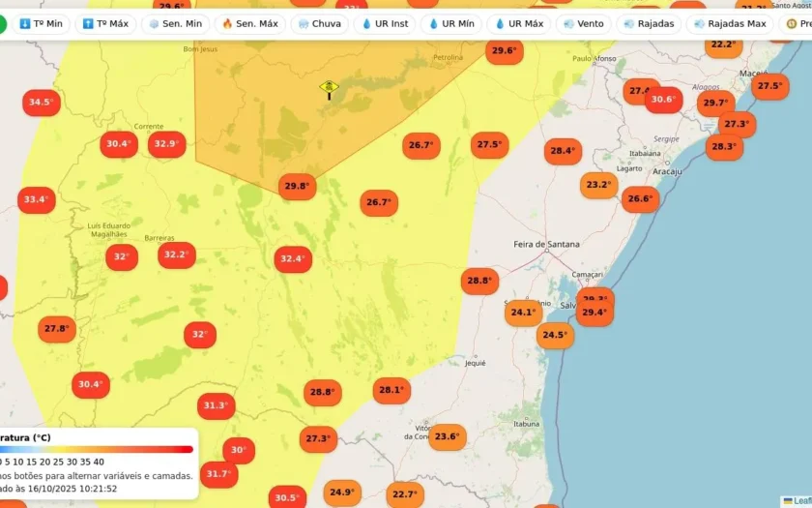Select the 23.2° orange station marker

(598, 185)
